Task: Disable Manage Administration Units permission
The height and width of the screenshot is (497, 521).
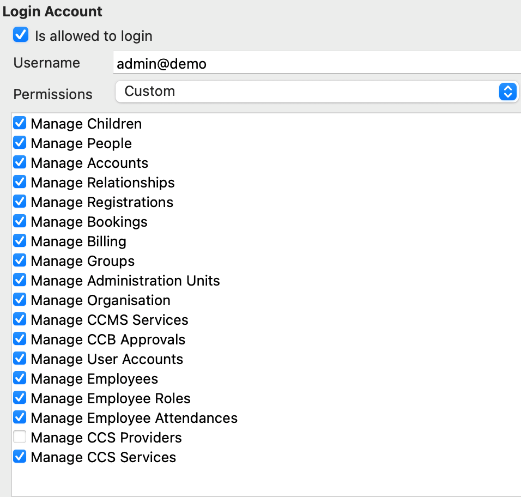Action: point(20,280)
